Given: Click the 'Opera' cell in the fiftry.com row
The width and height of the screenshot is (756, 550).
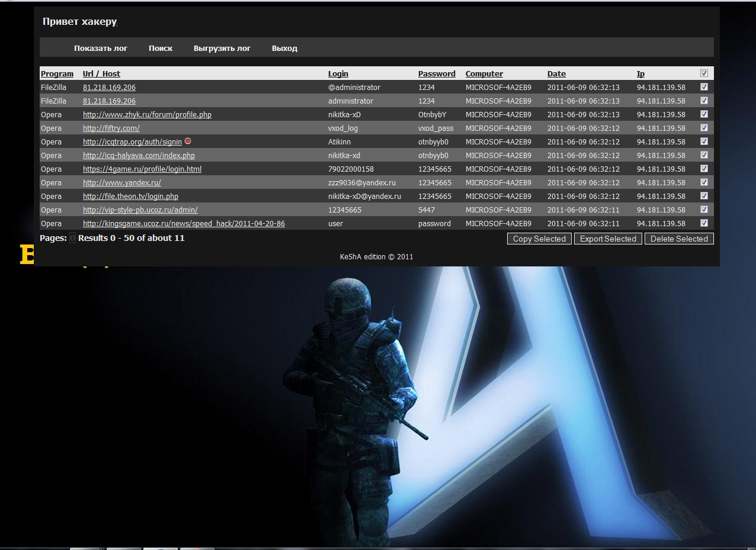Looking at the screenshot, I should 51,128.
